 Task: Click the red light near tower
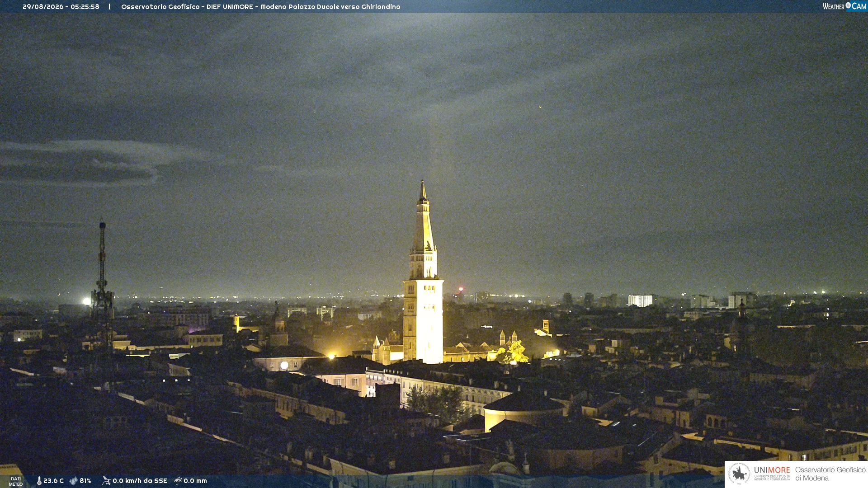pyautogui.click(x=461, y=289)
